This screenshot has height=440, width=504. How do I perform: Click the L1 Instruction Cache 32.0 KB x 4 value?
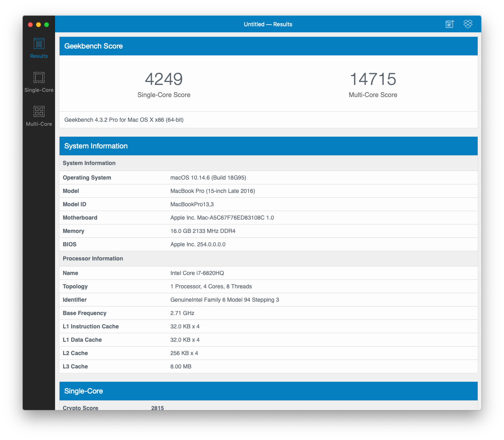pyautogui.click(x=185, y=326)
